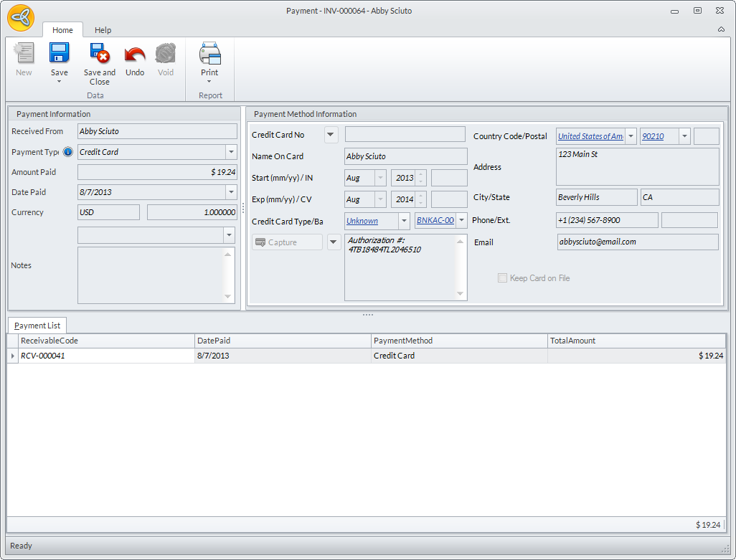Open the Payment Type dropdown
Screen dimensions: 736x560
[x=230, y=152]
